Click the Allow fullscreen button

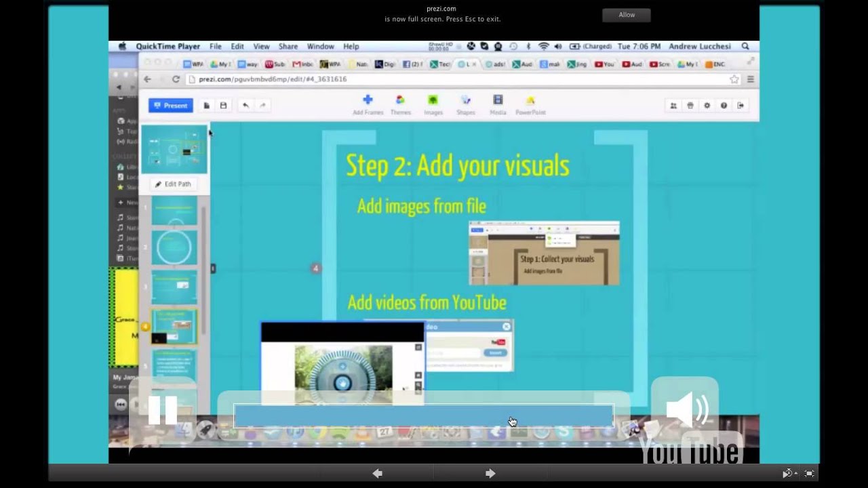point(627,15)
